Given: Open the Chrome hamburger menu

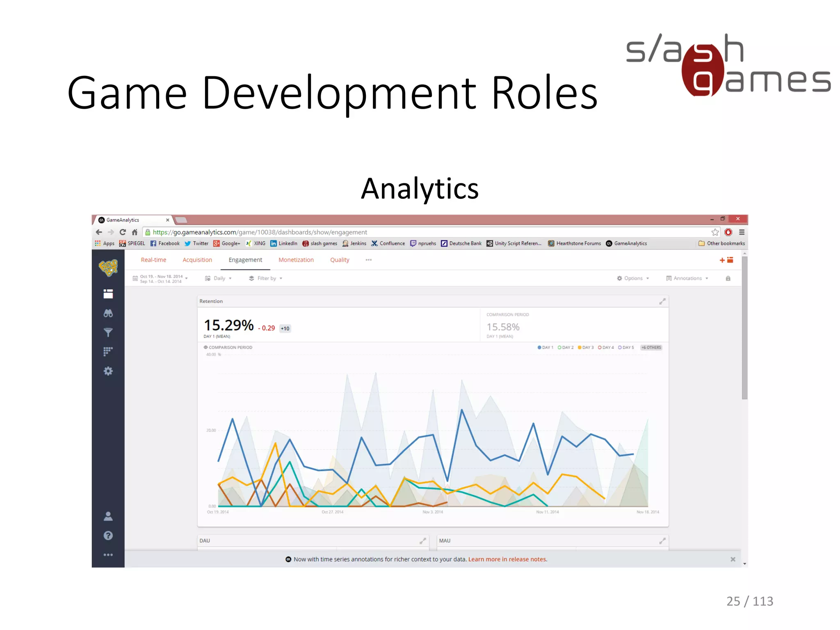Looking at the screenshot, I should (x=742, y=232).
